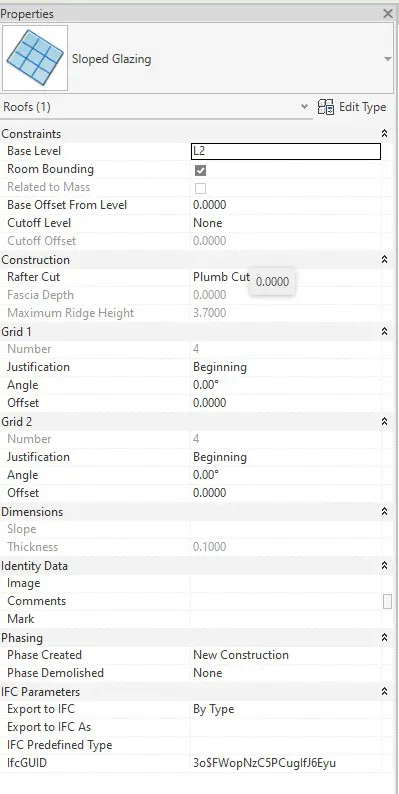Collapse the Phasing section chevron

384,637
